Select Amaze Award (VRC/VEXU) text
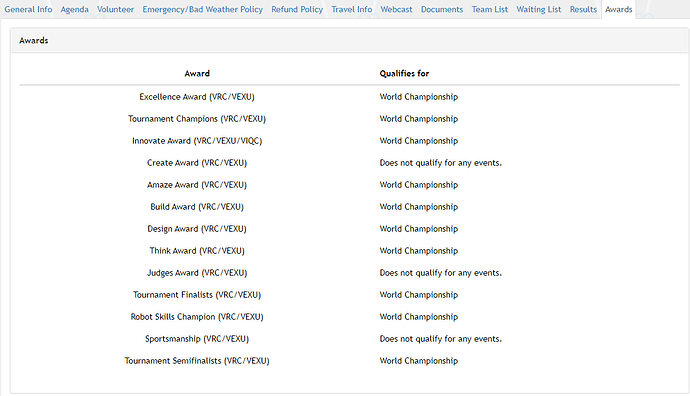Viewport: 690px width, 396px height. pos(197,185)
